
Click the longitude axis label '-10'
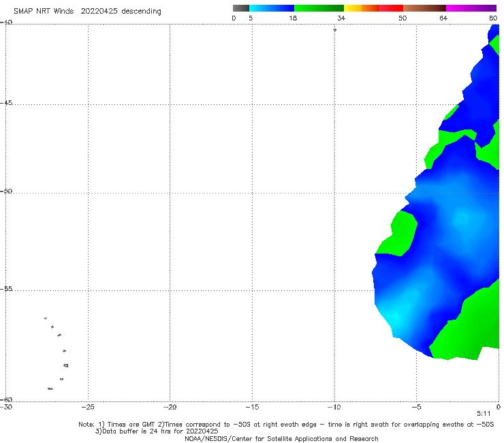coord(334,407)
